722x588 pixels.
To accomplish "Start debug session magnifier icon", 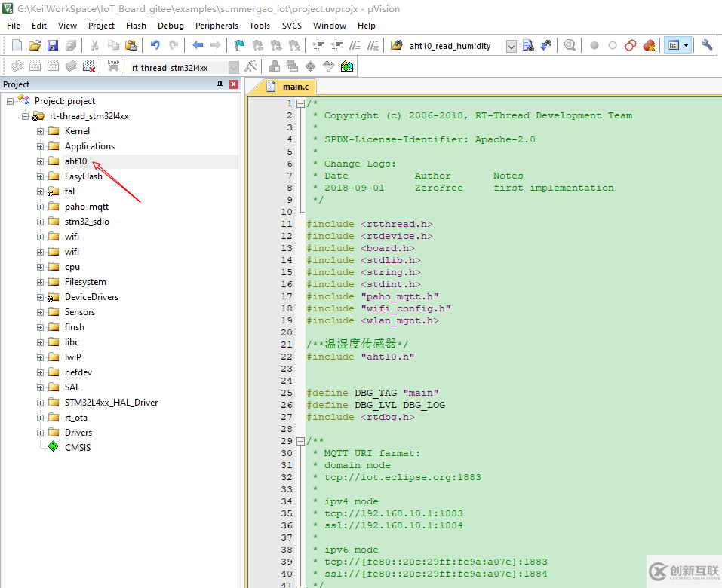I will click(x=570, y=45).
